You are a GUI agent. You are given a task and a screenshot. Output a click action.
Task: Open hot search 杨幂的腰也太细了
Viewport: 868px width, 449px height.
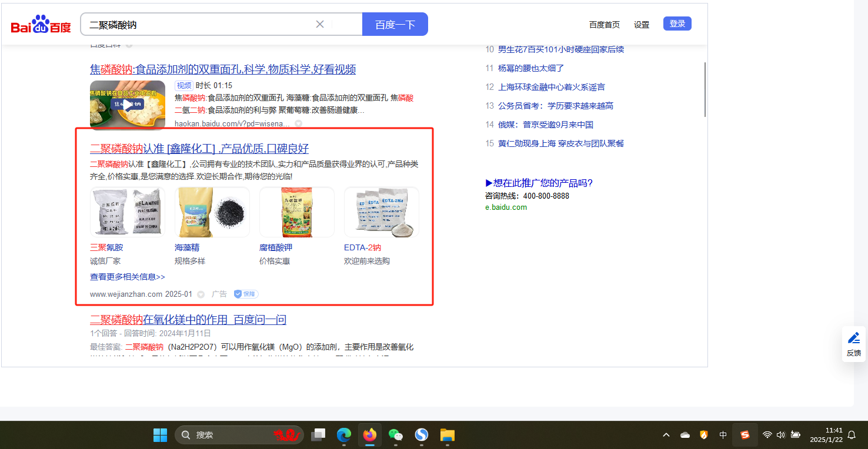point(531,68)
